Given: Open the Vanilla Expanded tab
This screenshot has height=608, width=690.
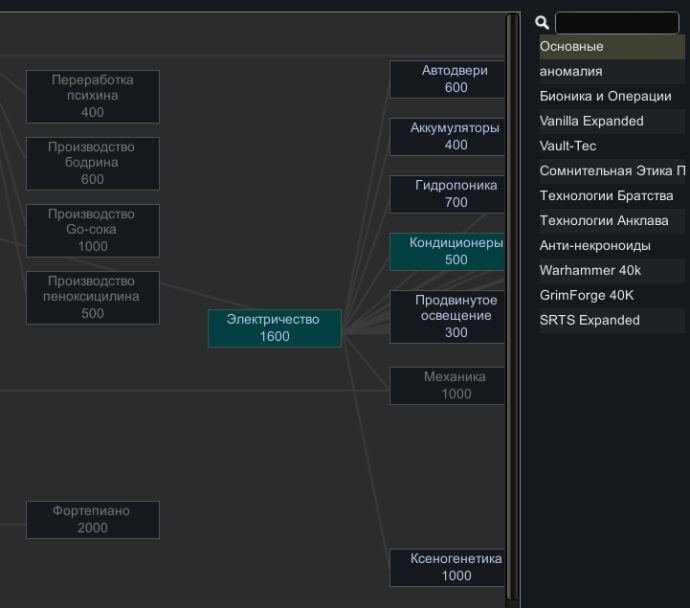Looking at the screenshot, I should (612, 122).
